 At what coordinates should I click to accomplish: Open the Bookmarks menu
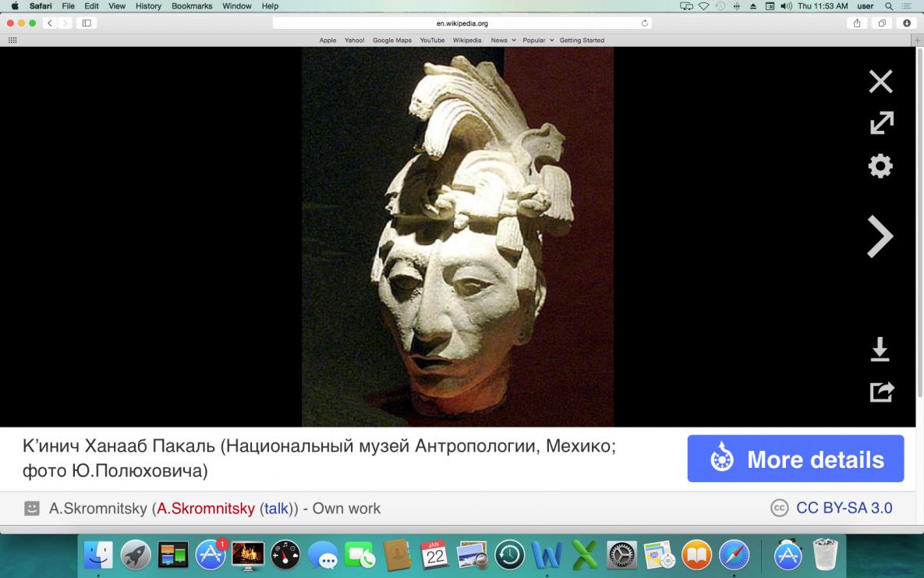tap(192, 6)
